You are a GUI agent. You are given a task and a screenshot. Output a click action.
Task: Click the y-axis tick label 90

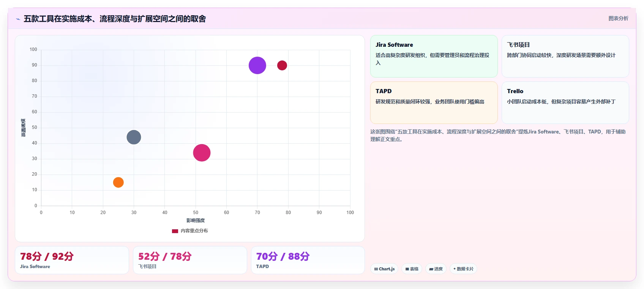(x=35, y=65)
